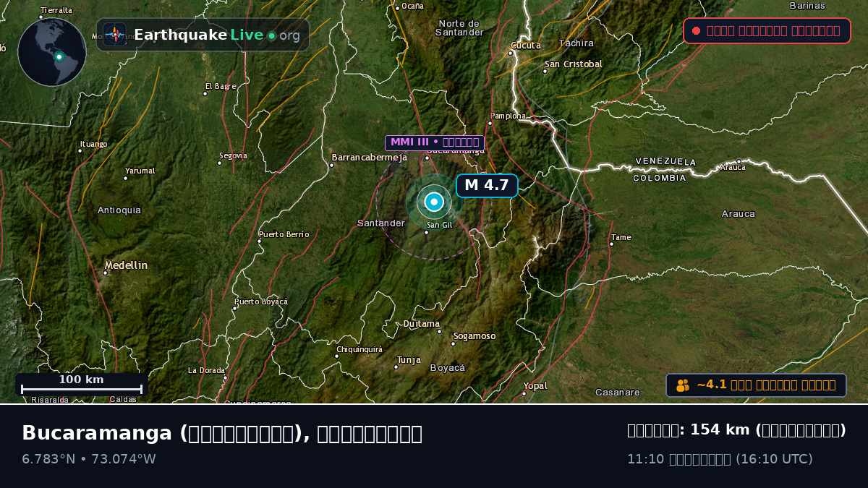Click the 100 km scale bar
This screenshot has width=868, height=488.
click(81, 385)
